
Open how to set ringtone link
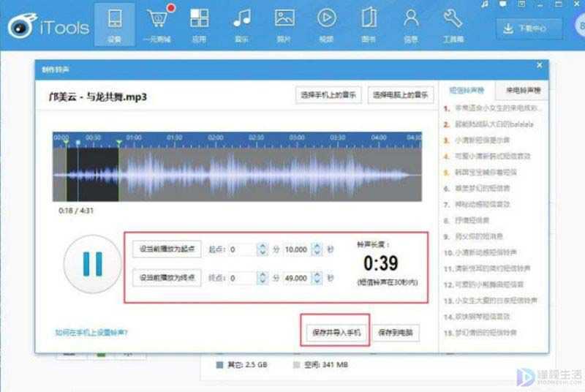[x=91, y=332]
